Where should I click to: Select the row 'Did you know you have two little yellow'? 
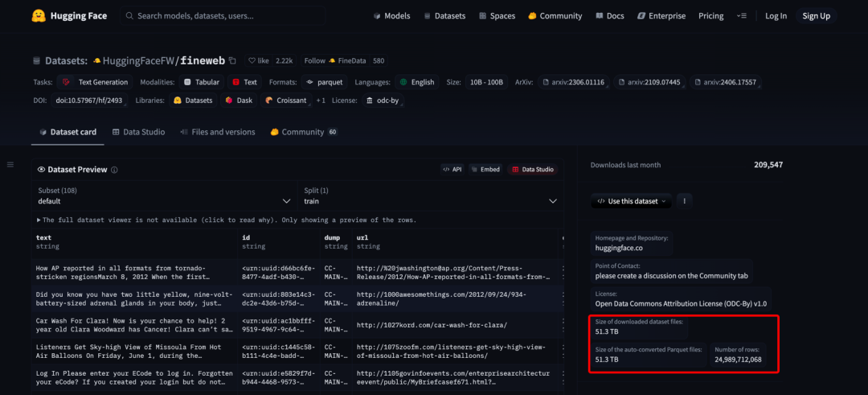(297, 298)
